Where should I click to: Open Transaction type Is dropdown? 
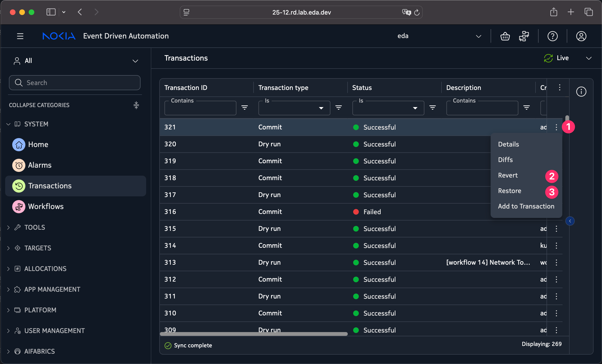[294, 108]
